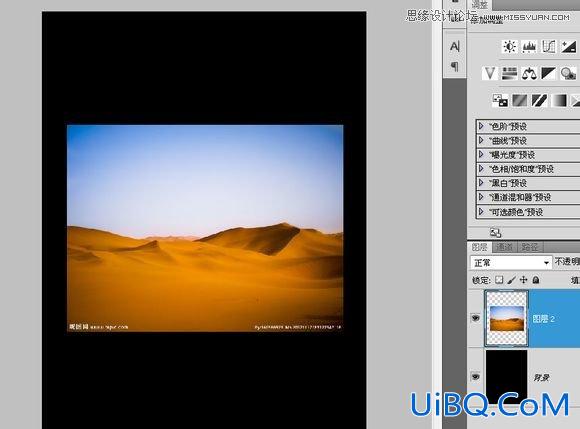Image resolution: width=580 pixels, height=429 pixels.
Task: Open the 正常 blend mode dropdown
Action: click(x=511, y=263)
